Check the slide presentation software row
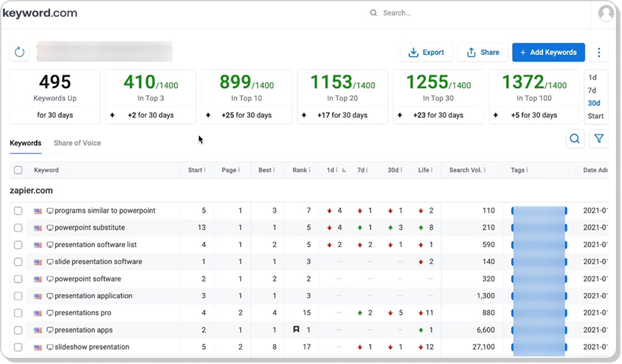This screenshot has height=364, width=622. coord(18,262)
